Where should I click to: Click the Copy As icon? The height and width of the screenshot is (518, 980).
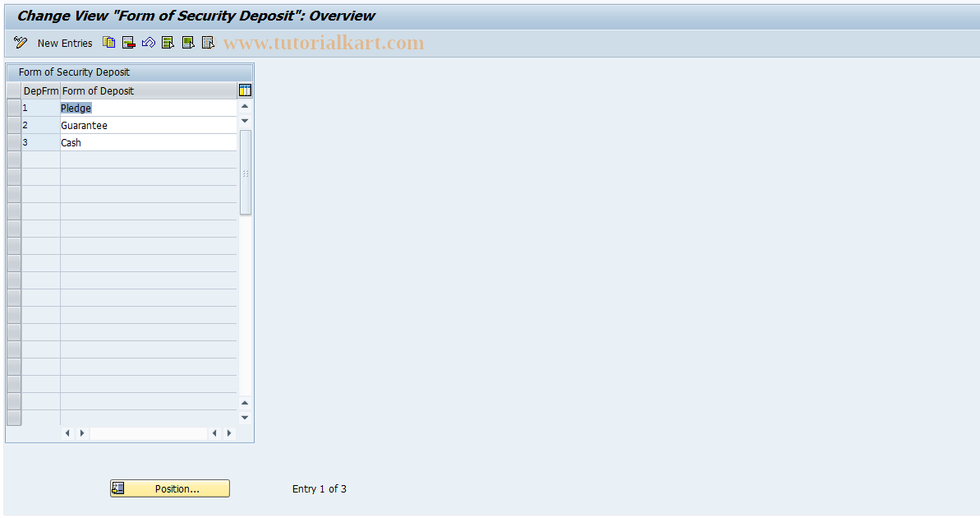(109, 43)
